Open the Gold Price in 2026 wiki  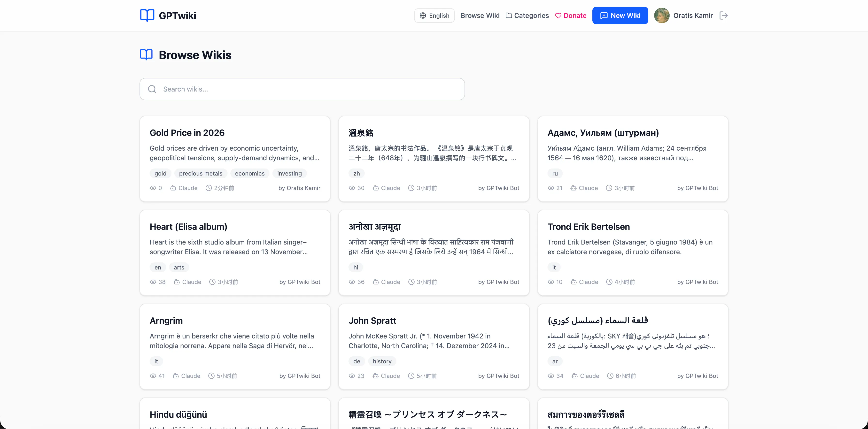187,133
